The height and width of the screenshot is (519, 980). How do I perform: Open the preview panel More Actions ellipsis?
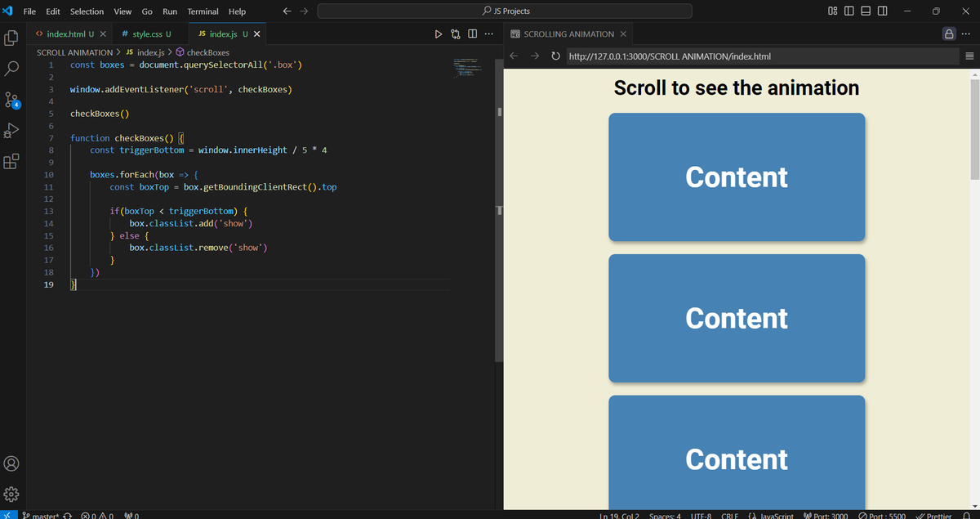[x=967, y=34]
